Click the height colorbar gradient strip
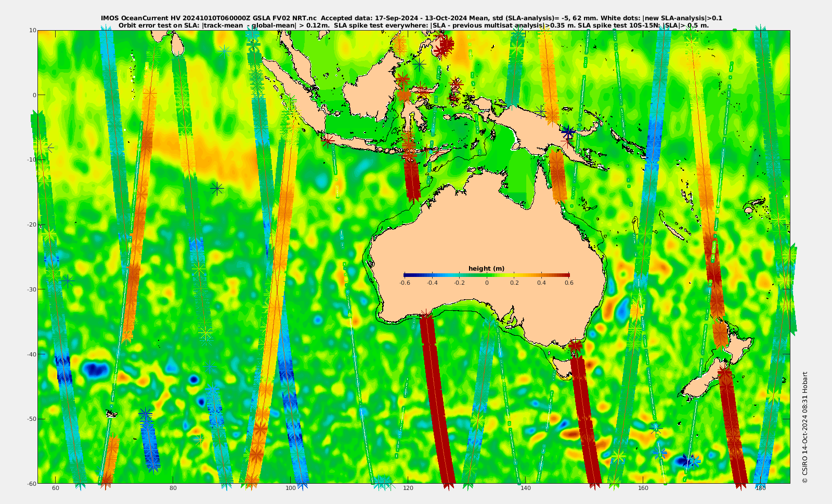The width and height of the screenshot is (832, 504). pyautogui.click(x=486, y=275)
